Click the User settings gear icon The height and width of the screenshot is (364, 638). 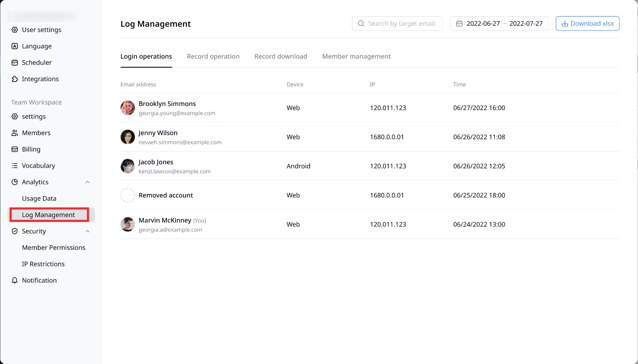(15, 30)
